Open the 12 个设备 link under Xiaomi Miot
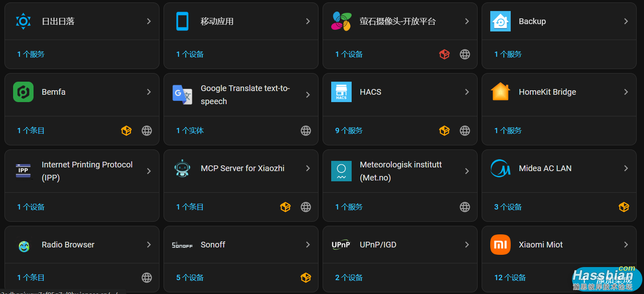 [x=510, y=278]
